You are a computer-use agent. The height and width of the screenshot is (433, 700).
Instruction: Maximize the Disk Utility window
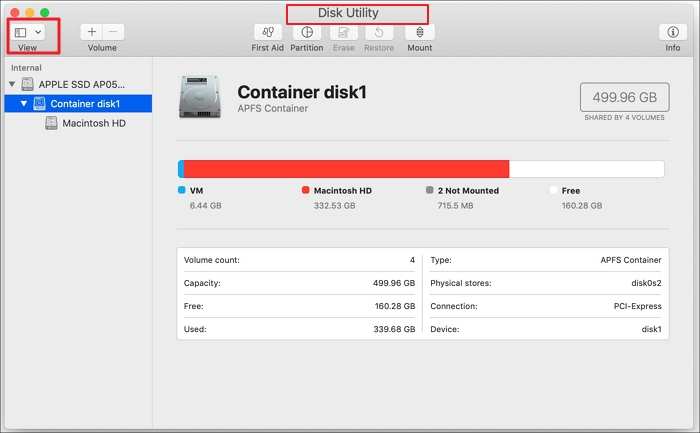[x=45, y=12]
